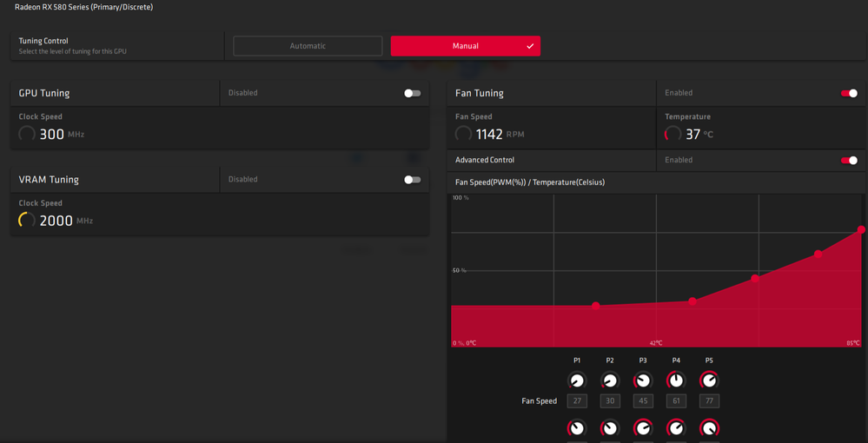Click the fan speed gauge beside 1142 RPM

pos(463,134)
